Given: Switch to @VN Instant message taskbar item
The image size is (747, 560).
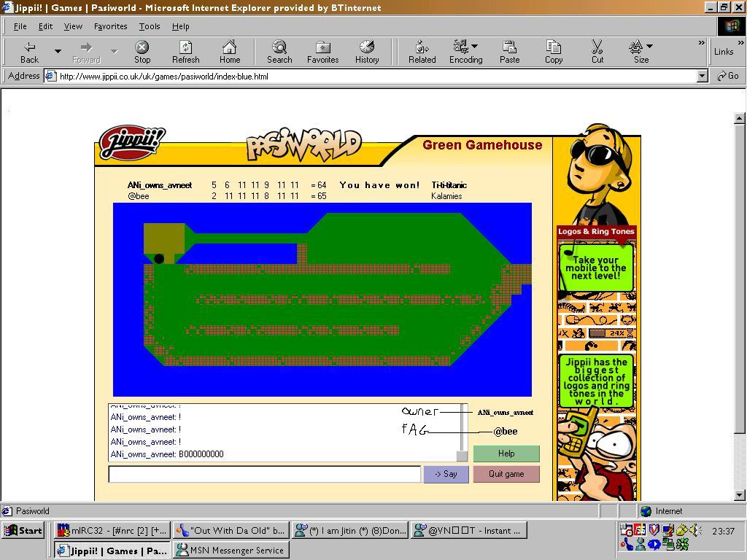Looking at the screenshot, I should (x=469, y=531).
